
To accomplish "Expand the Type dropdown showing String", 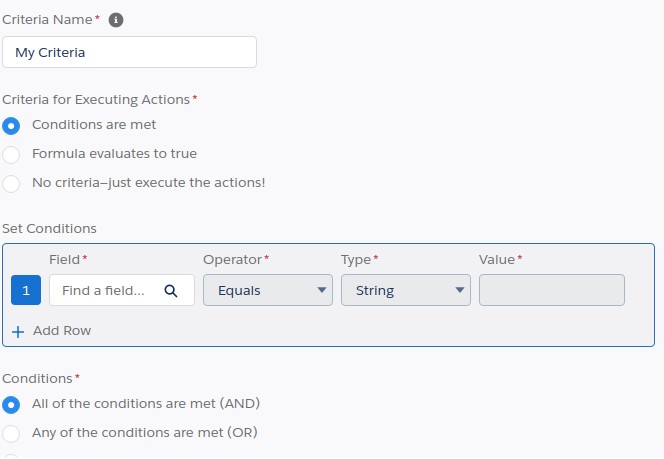I will pos(405,291).
